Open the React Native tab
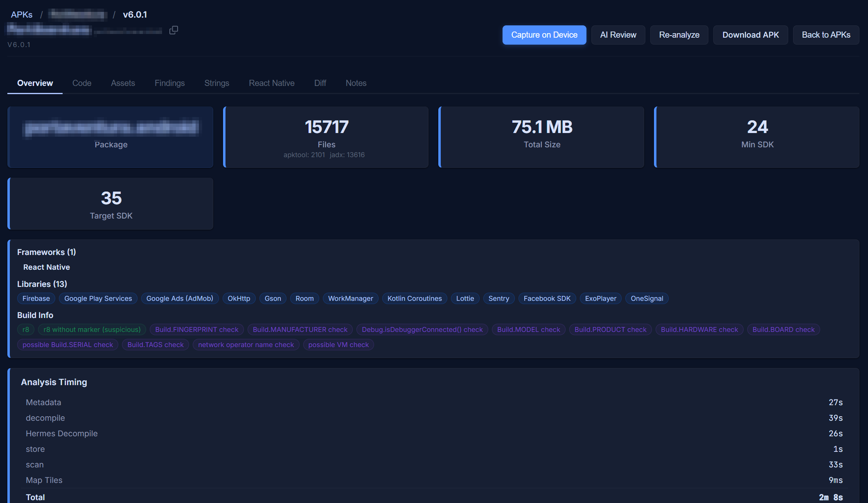 point(271,83)
